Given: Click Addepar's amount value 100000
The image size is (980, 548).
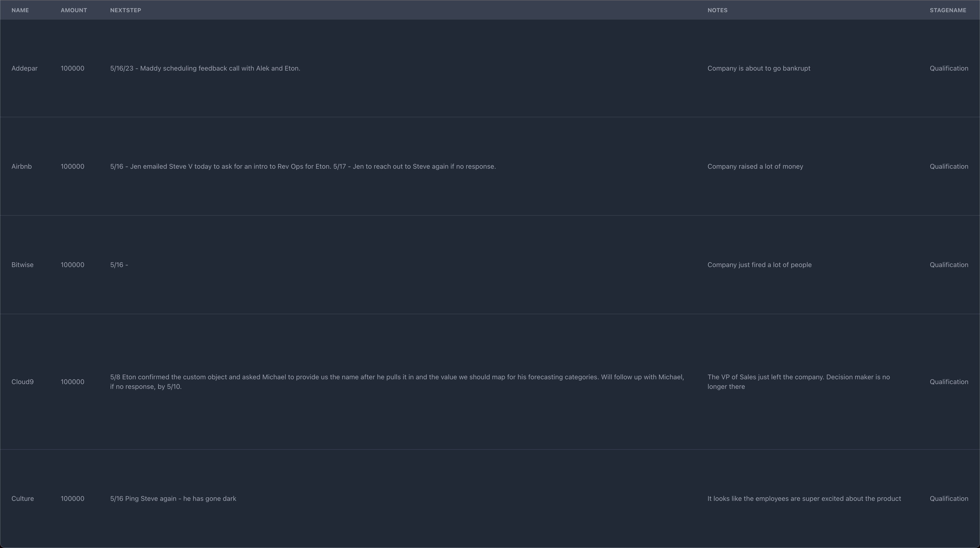Looking at the screenshot, I should [x=72, y=68].
